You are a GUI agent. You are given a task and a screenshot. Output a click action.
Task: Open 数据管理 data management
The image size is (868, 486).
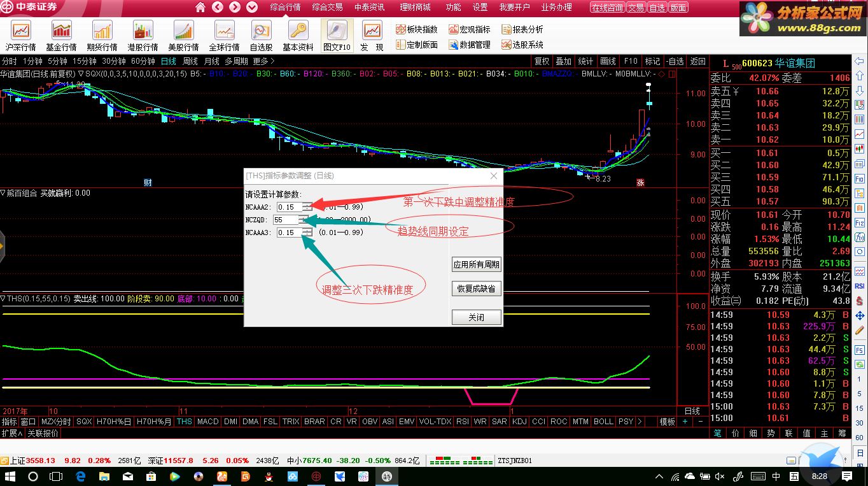(470, 45)
